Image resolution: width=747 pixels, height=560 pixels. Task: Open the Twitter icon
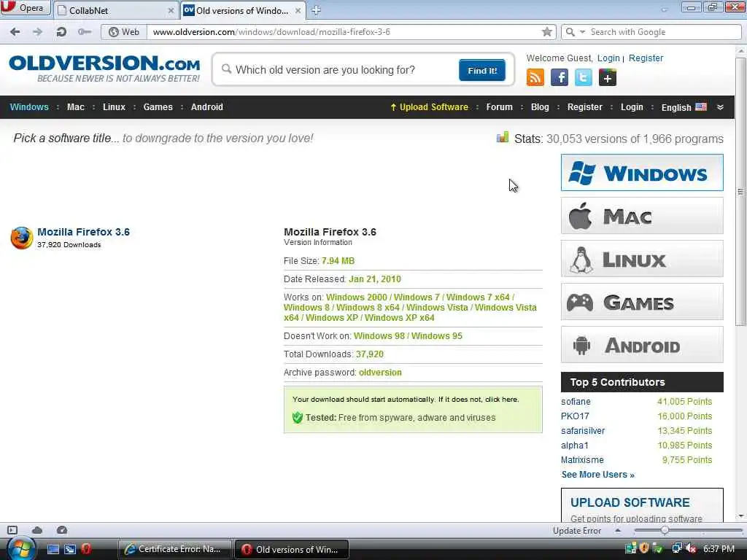pos(583,77)
